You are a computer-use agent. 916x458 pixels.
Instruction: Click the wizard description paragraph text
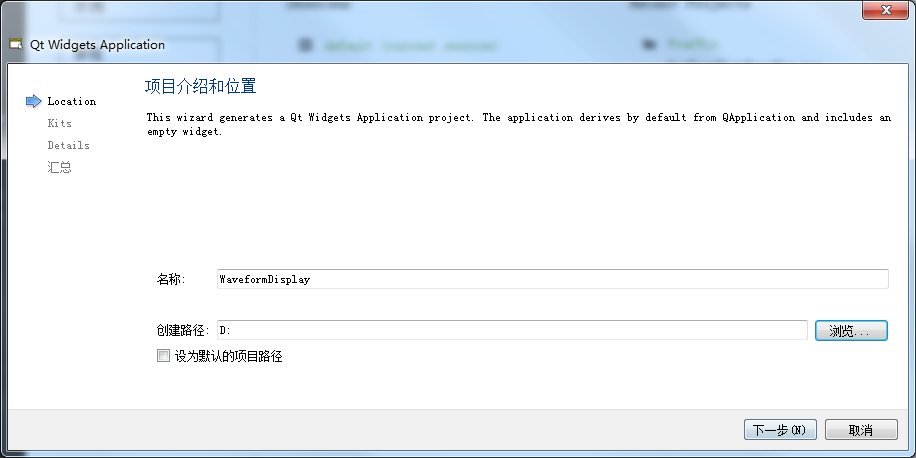(x=519, y=124)
